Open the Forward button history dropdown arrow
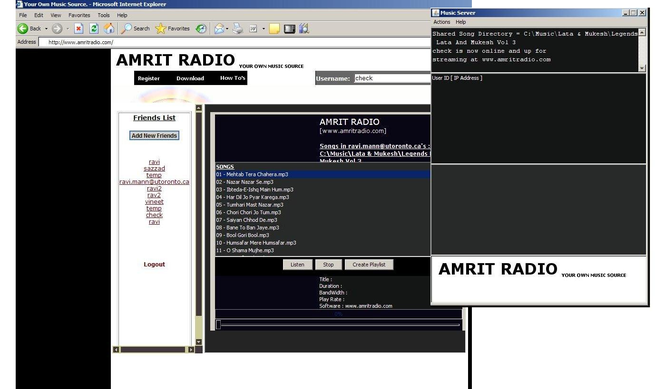Viewport: 665px width, 389px height. 67,29
